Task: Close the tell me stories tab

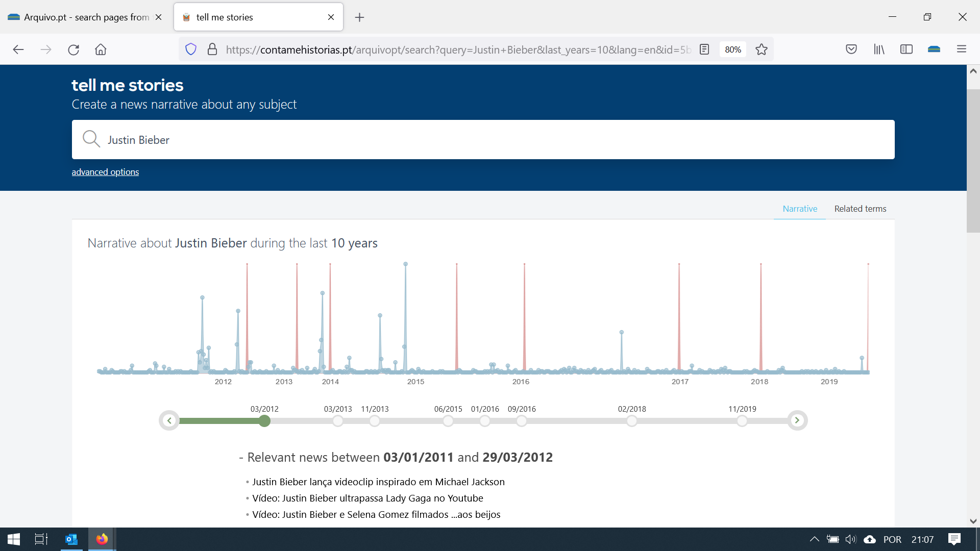Action: [x=331, y=17]
